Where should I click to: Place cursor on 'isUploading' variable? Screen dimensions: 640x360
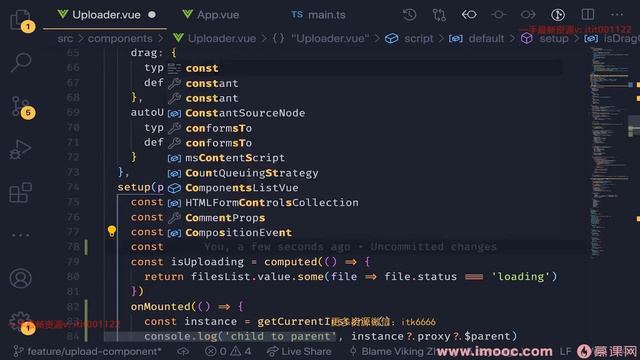point(207,262)
